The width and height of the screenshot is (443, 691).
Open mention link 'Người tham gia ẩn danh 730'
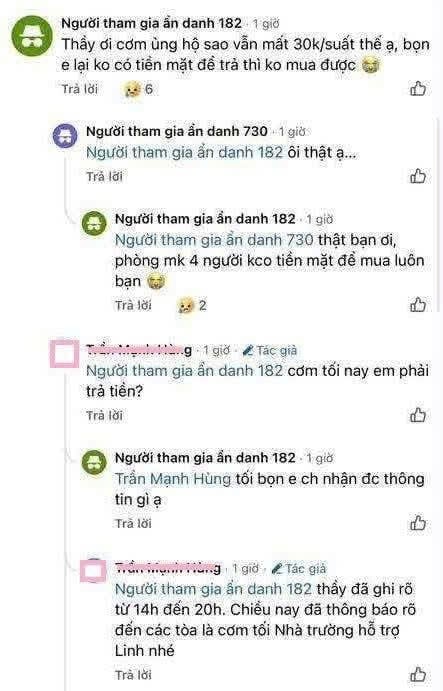click(x=214, y=240)
